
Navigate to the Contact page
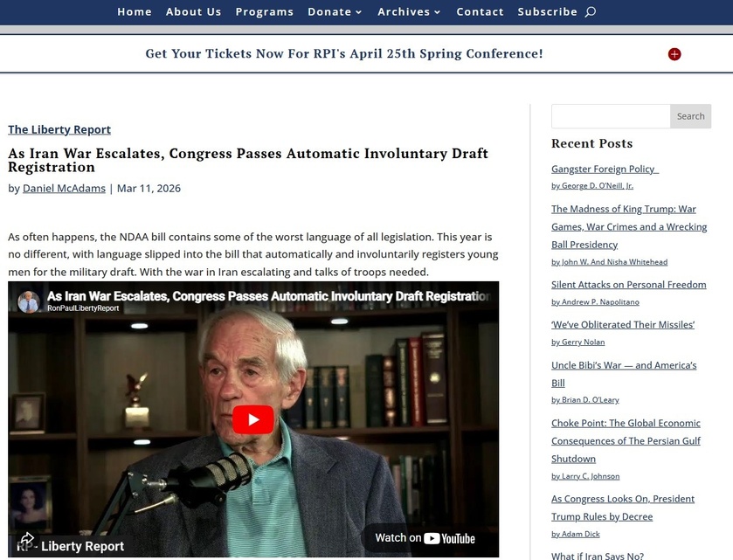(480, 12)
